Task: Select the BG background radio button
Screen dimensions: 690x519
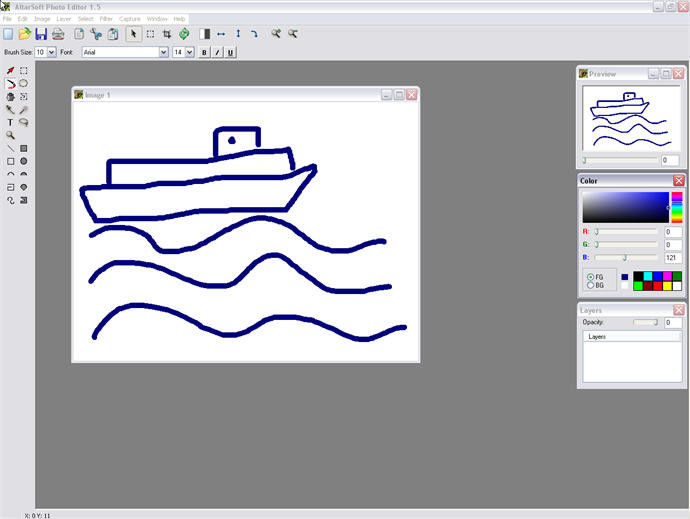Action: (x=590, y=285)
